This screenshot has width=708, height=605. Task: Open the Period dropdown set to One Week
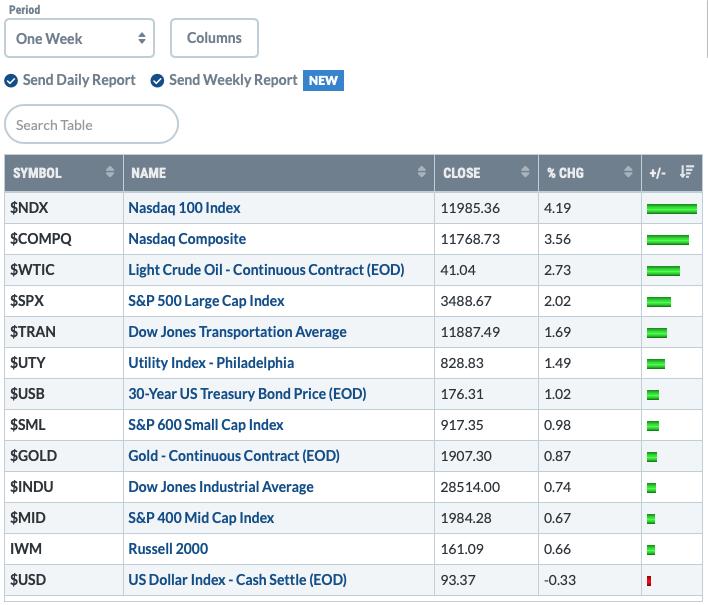(x=79, y=38)
